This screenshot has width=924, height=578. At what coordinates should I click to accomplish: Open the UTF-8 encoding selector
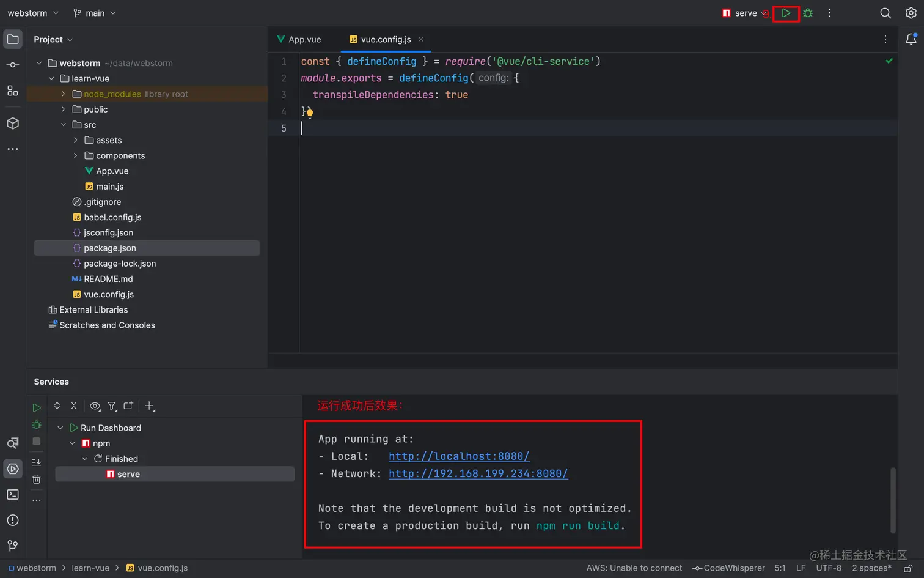click(x=829, y=568)
